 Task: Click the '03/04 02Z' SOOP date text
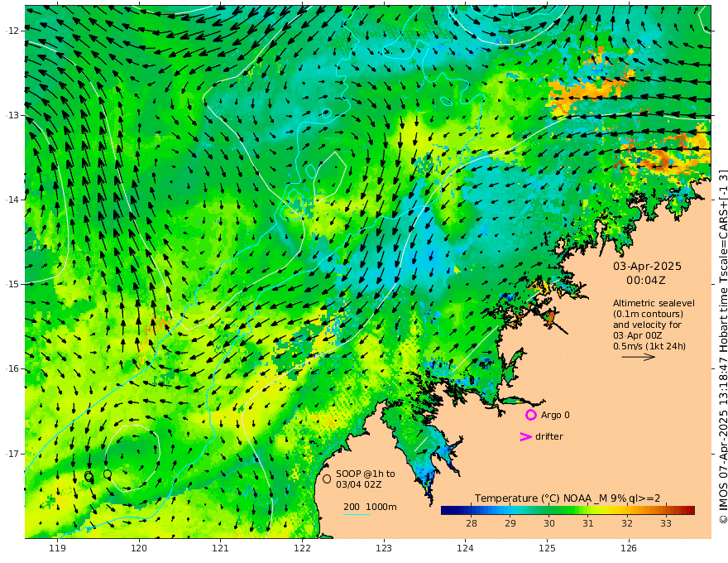tap(359, 484)
